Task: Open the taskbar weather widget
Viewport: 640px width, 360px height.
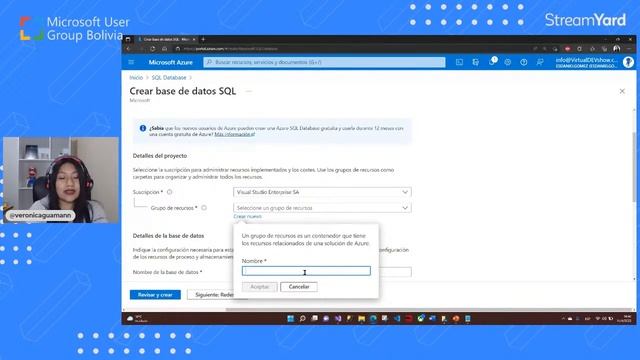Action: coord(137,318)
